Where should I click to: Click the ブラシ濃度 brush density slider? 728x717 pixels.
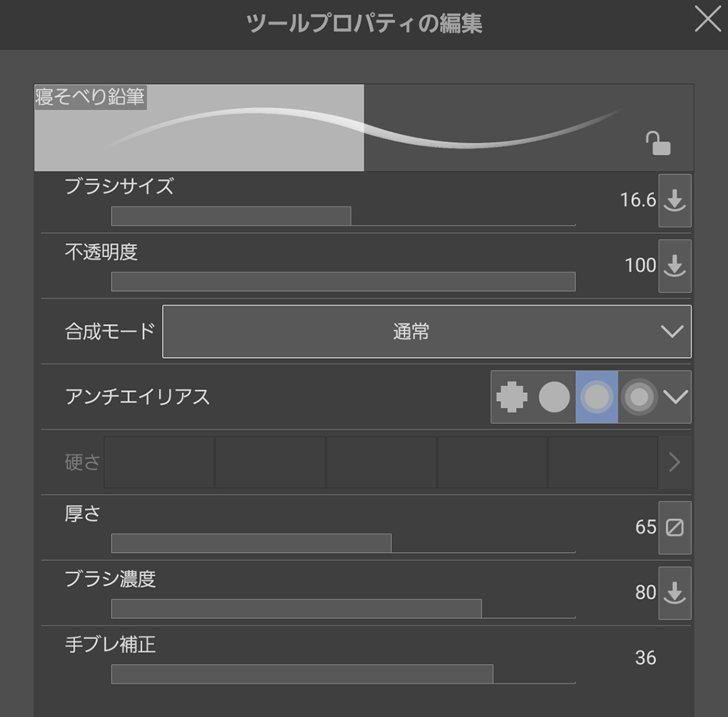pyautogui.click(x=343, y=609)
